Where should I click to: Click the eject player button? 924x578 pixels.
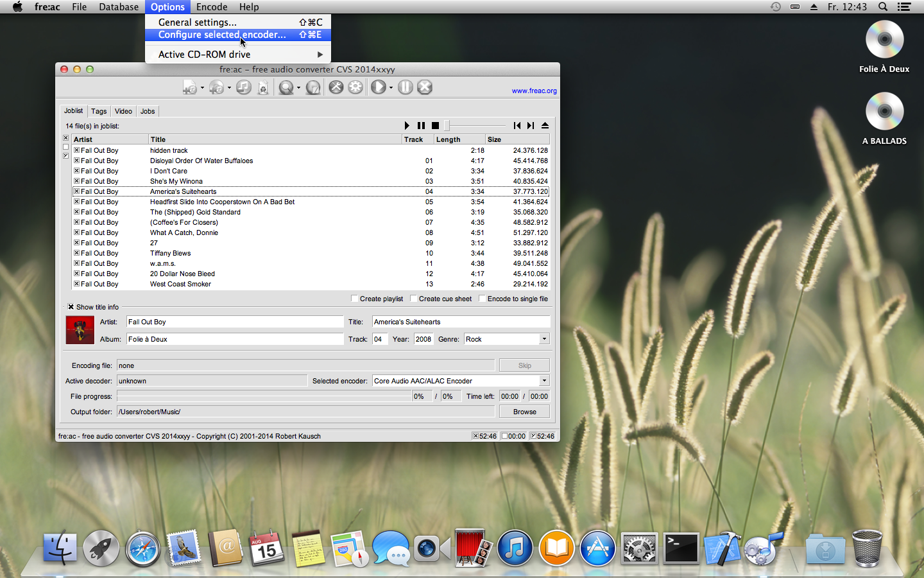(x=545, y=126)
